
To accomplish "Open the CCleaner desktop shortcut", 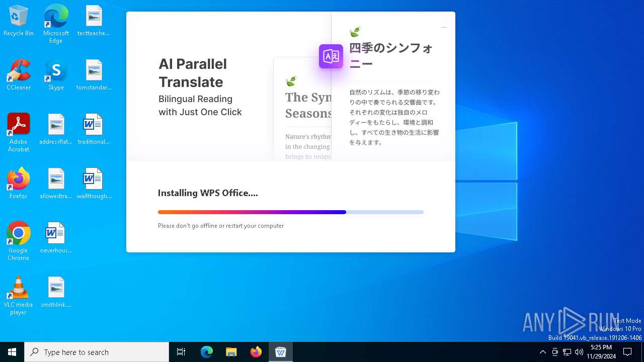I will pyautogui.click(x=19, y=75).
